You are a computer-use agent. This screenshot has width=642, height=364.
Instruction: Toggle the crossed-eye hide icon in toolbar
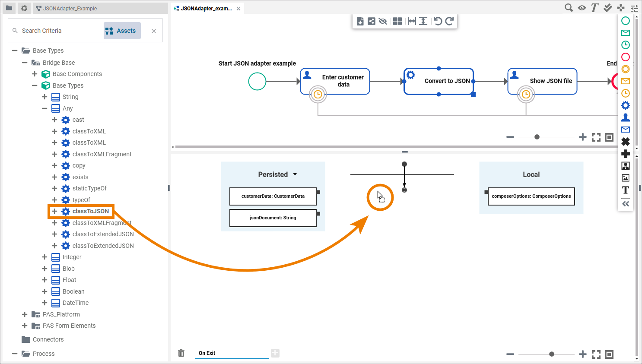pos(383,21)
